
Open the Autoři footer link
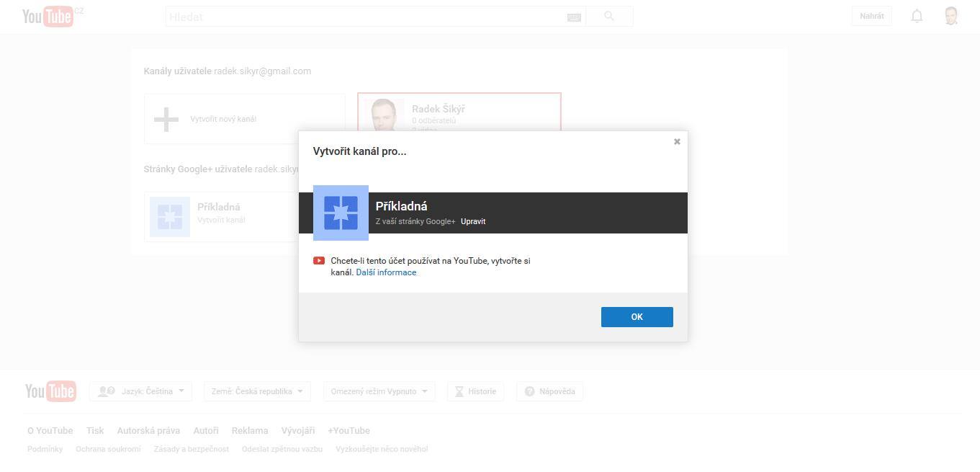pos(206,431)
